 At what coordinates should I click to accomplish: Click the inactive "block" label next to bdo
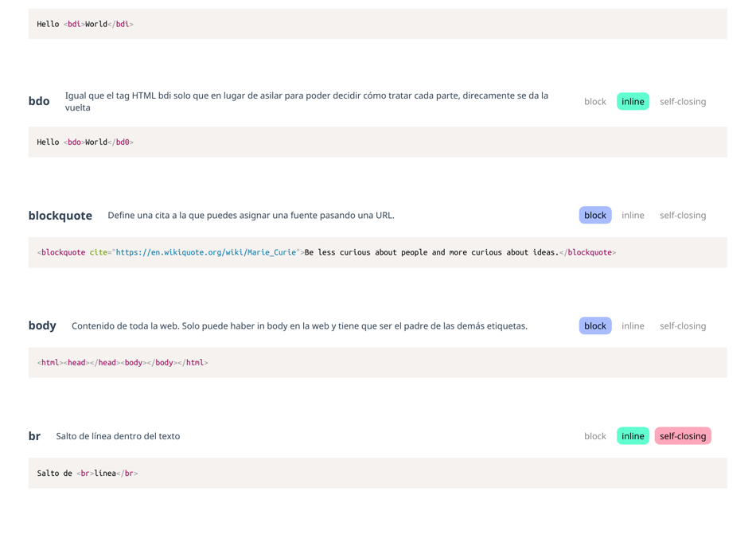click(594, 101)
